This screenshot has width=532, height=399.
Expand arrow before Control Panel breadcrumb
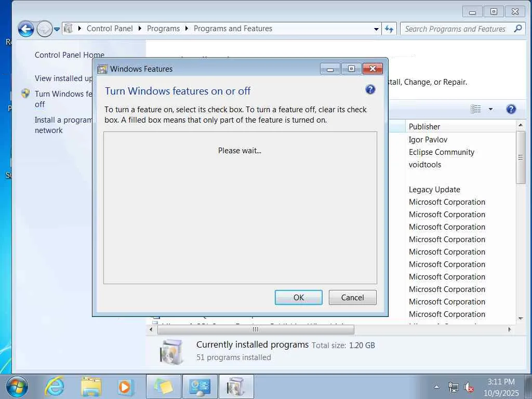[x=79, y=29]
